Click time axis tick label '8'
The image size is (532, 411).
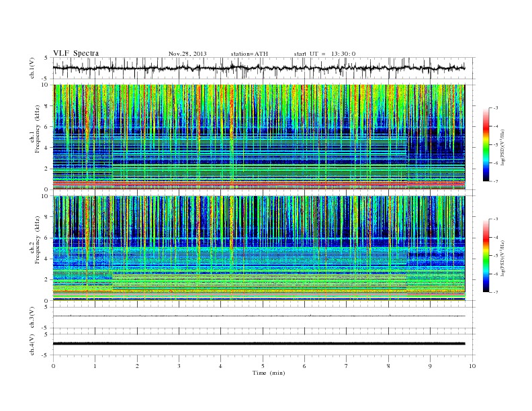[x=388, y=366]
